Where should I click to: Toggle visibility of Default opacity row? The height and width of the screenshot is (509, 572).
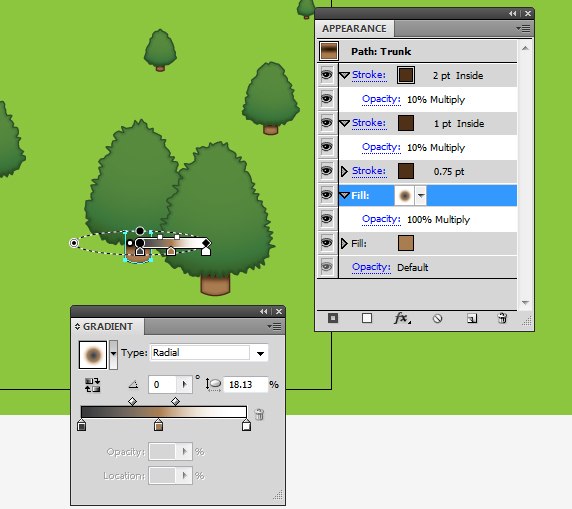(326, 267)
